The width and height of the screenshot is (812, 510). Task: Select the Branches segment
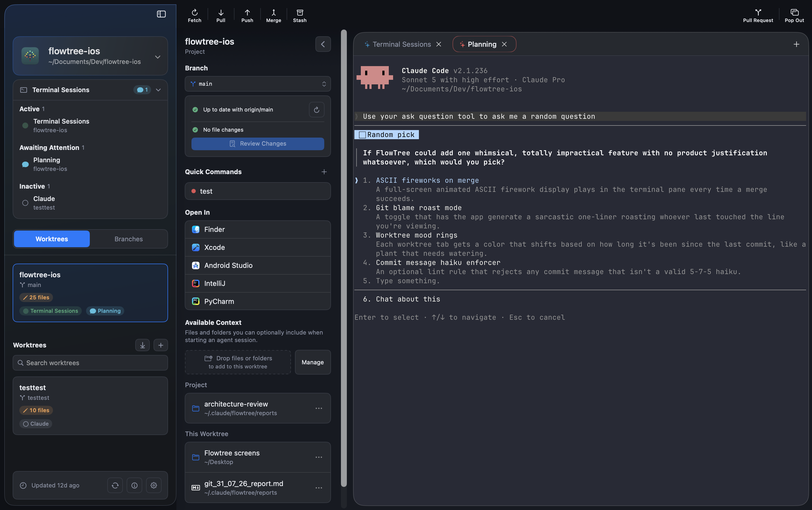pos(129,239)
